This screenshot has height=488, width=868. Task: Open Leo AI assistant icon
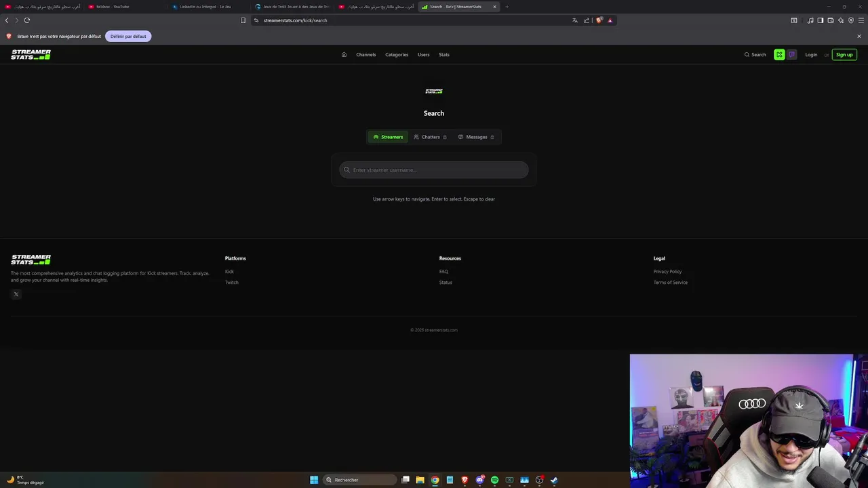click(x=841, y=20)
